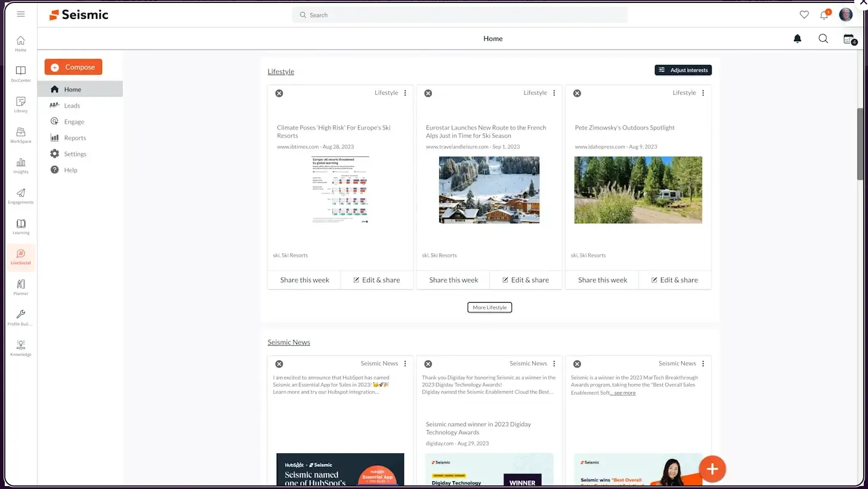Click the Seismic logo

(x=79, y=15)
